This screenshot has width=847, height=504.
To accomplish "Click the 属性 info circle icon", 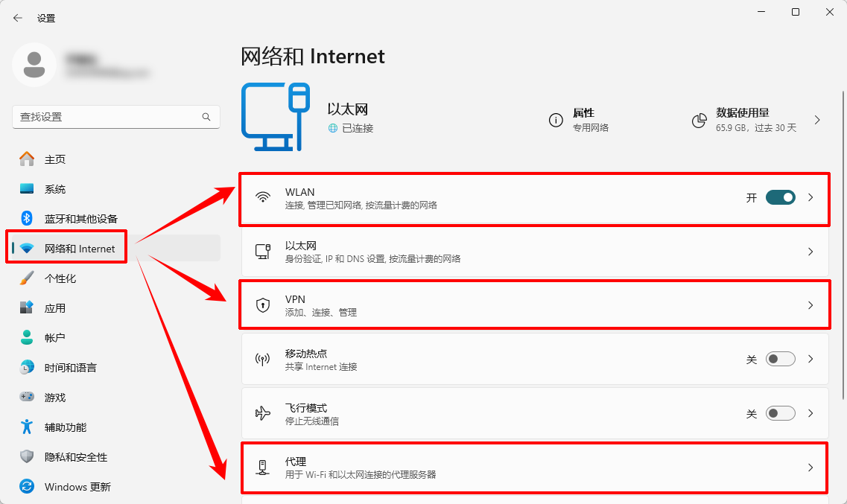I will [x=556, y=120].
